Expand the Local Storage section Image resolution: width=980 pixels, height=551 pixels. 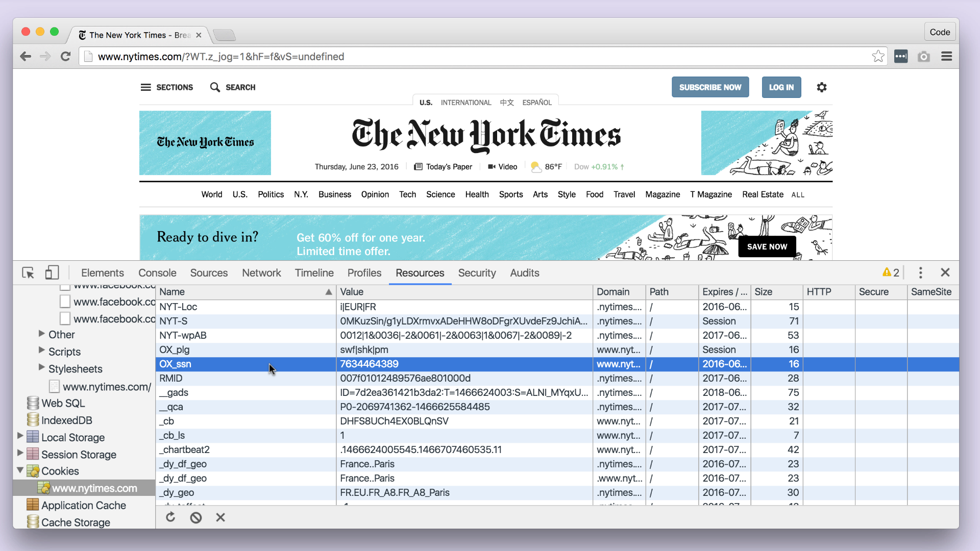pos(21,437)
